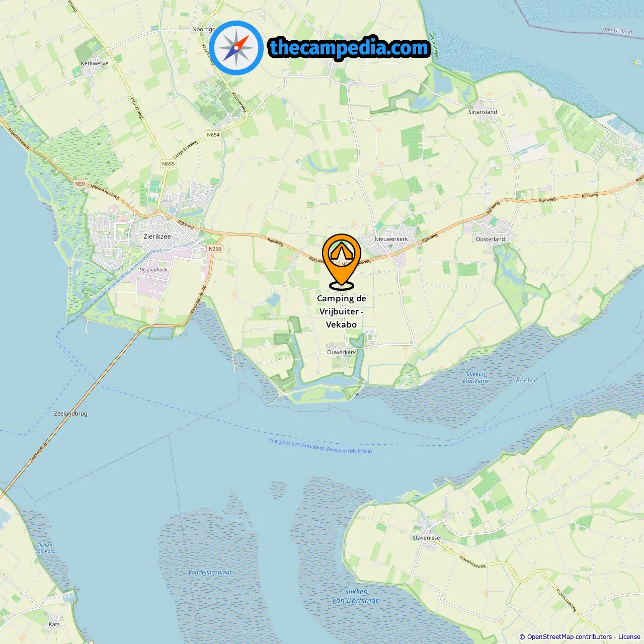644x644 pixels.
Task: Click the N655 road badge
Action: pyautogui.click(x=169, y=164)
